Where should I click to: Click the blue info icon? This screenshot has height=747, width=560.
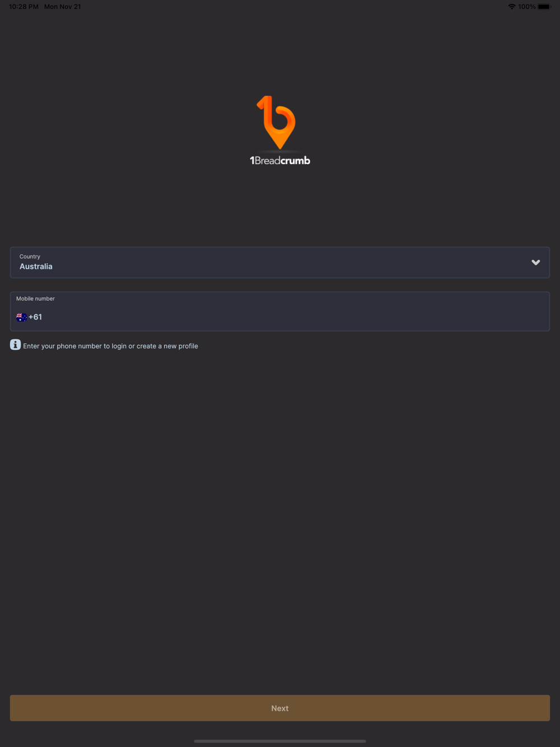(x=15, y=344)
